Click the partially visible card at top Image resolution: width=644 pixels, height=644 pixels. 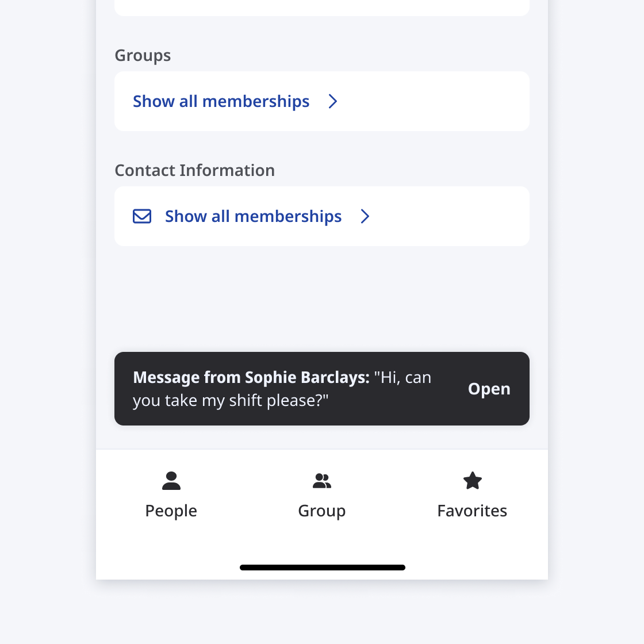click(322, 7)
